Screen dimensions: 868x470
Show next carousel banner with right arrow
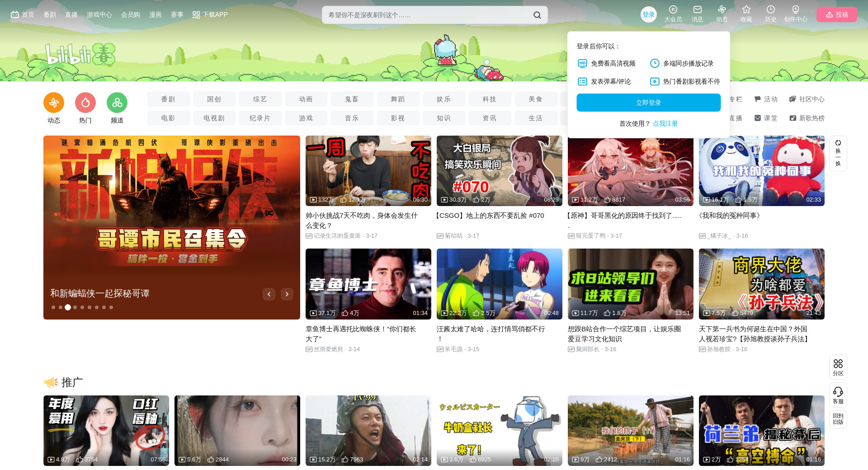click(x=287, y=294)
